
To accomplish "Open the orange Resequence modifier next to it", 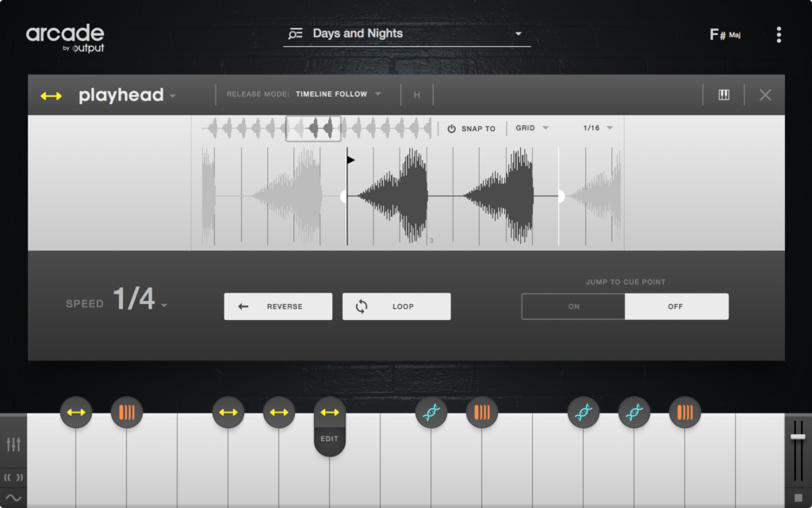I will tap(127, 412).
